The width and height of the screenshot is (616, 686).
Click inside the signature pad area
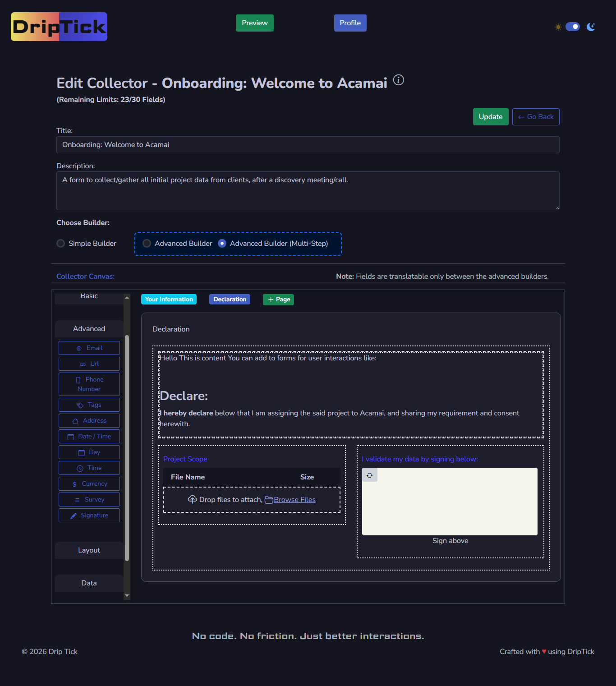click(x=450, y=502)
